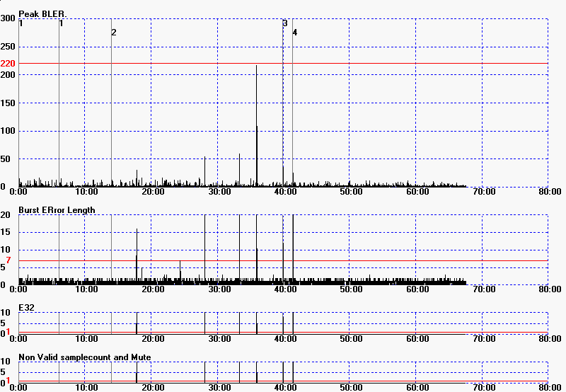Select track marker 3 near 40:00

(285, 23)
